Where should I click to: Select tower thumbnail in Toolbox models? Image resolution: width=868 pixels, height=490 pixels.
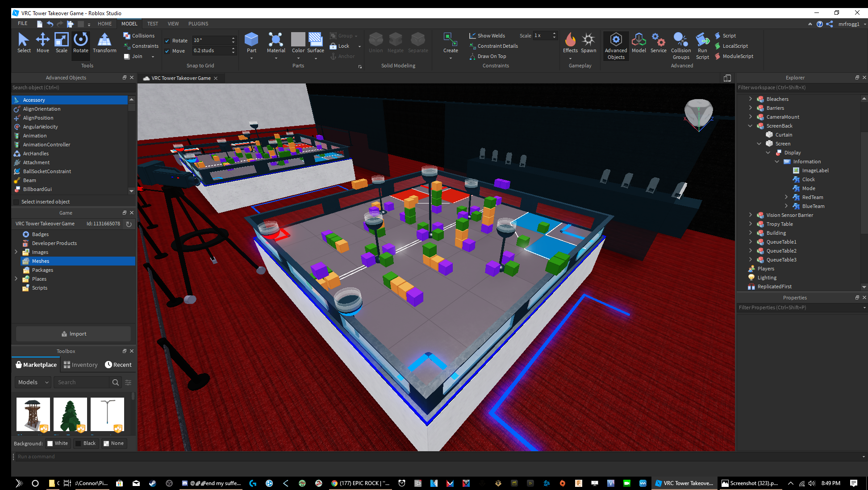[x=32, y=414]
